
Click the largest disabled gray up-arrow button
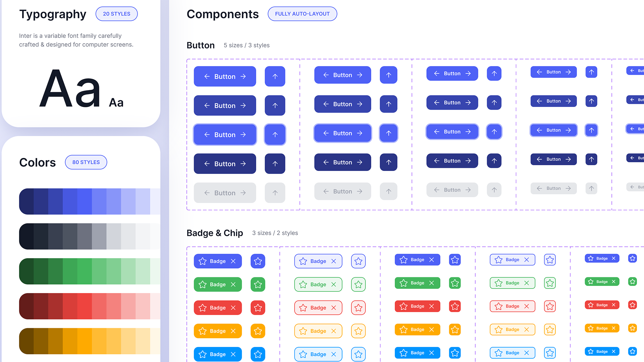(x=275, y=193)
